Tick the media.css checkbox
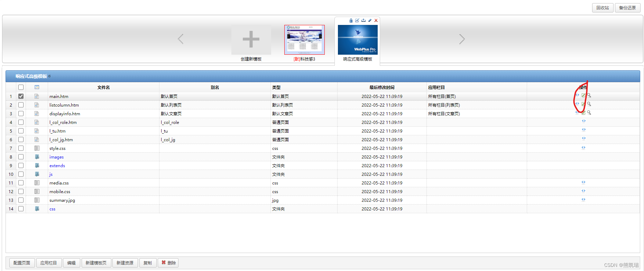Screen dimensions: 644x271 coord(21,183)
